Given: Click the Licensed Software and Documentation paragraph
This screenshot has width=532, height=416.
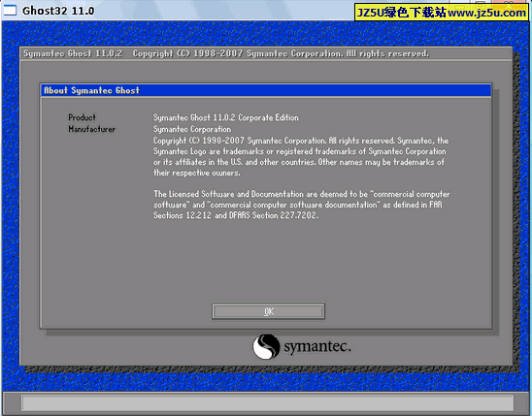Looking at the screenshot, I should (x=301, y=205).
